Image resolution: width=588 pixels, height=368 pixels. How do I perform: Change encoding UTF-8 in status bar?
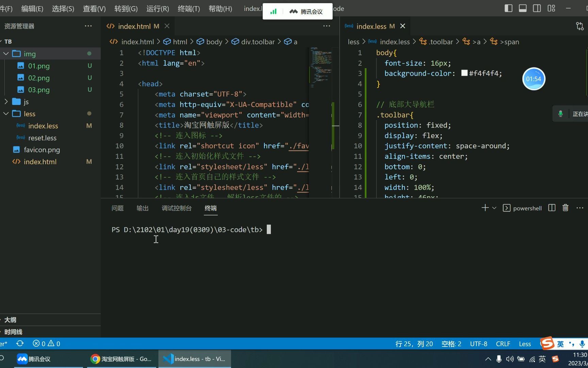coord(478,343)
